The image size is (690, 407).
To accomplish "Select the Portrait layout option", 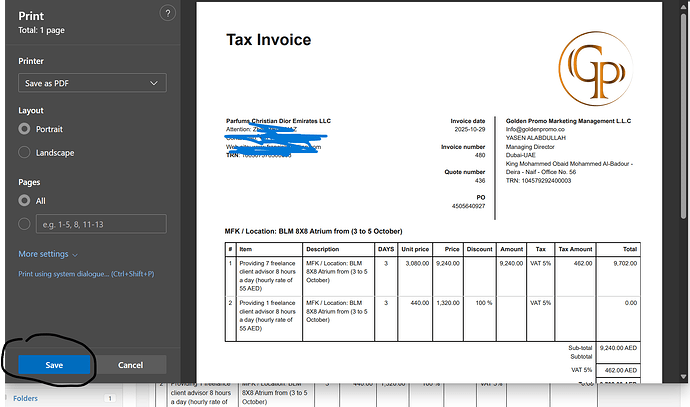I will point(24,129).
